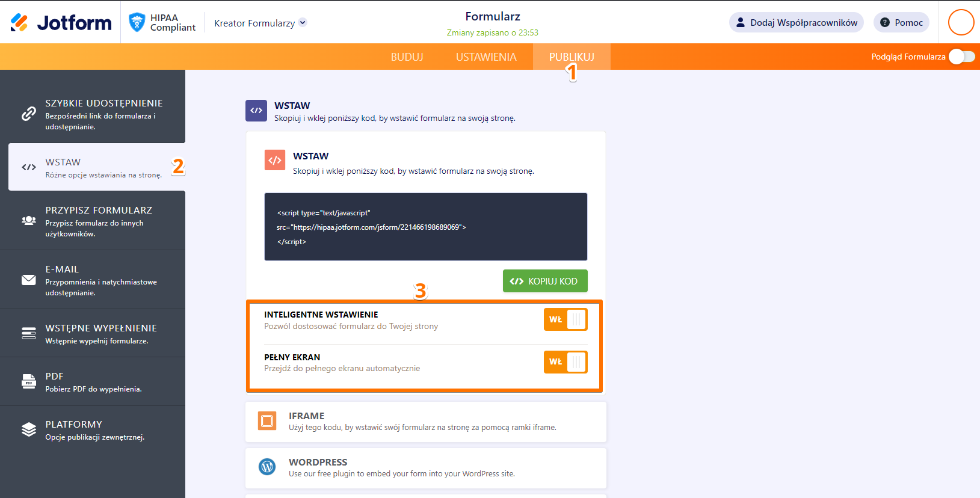Switch to the PUBLIKUJ tab
980x498 pixels.
click(x=572, y=57)
